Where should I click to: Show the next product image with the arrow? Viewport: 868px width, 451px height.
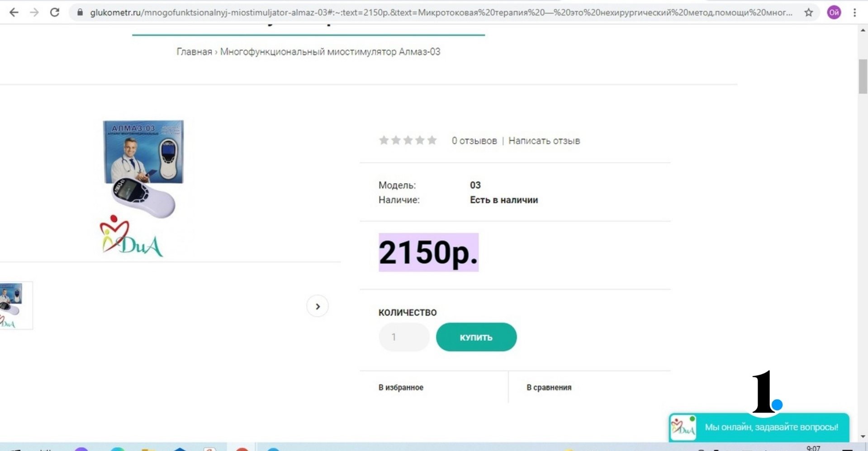pos(318,306)
